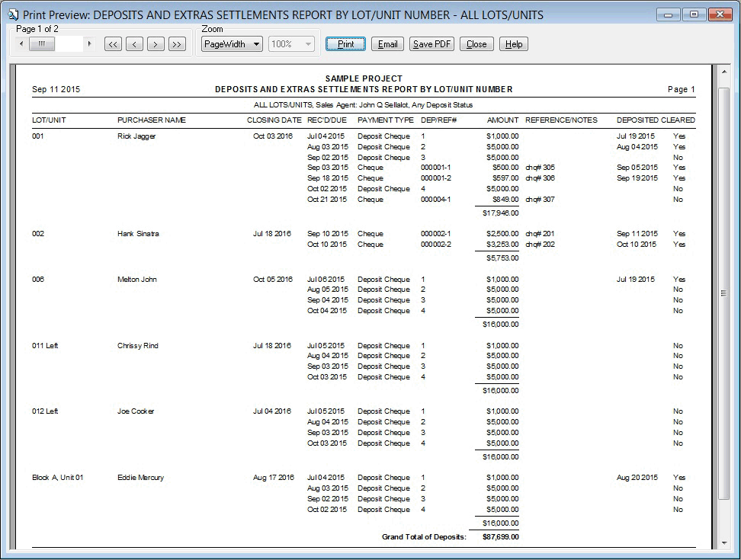Click the subtotal $5,753.00
This screenshot has height=560, width=741.
tap(502, 258)
